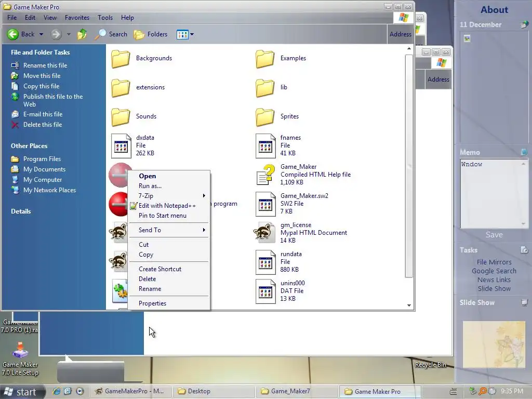Open the Back history dropdown arrow
Screen dimensions: 532x399
pyautogui.click(x=41, y=34)
